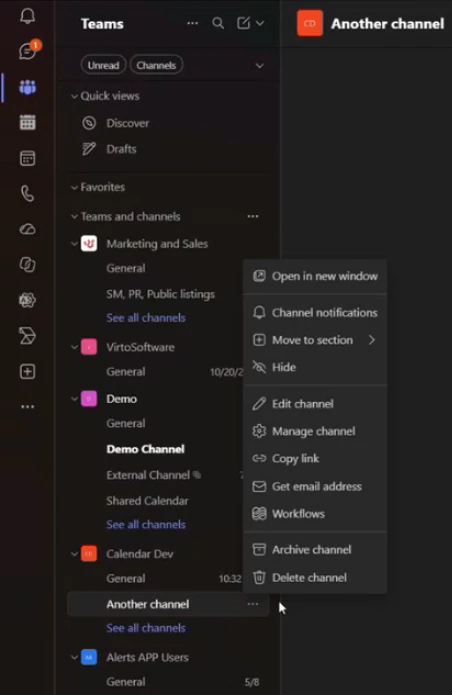Screen dimensions: 452x695
Task: Open the compose dropdown chevron
Action: [260, 23]
